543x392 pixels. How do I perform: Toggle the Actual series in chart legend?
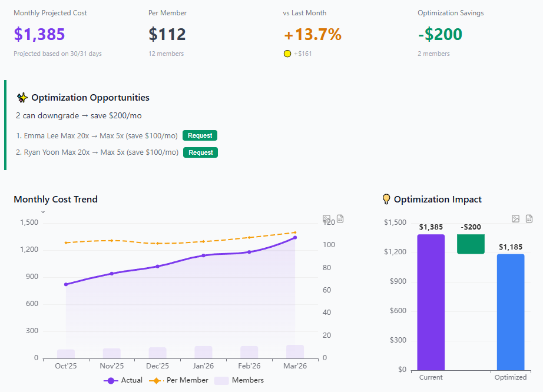tap(123, 380)
